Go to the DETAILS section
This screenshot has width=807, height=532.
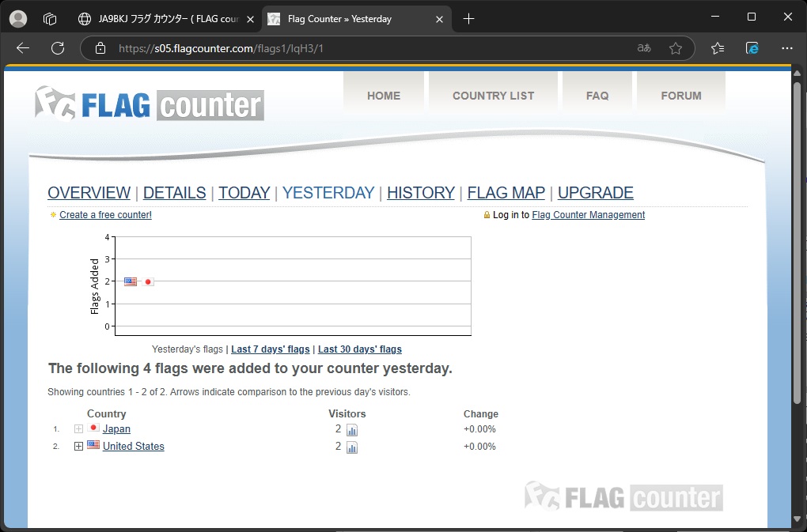(175, 193)
